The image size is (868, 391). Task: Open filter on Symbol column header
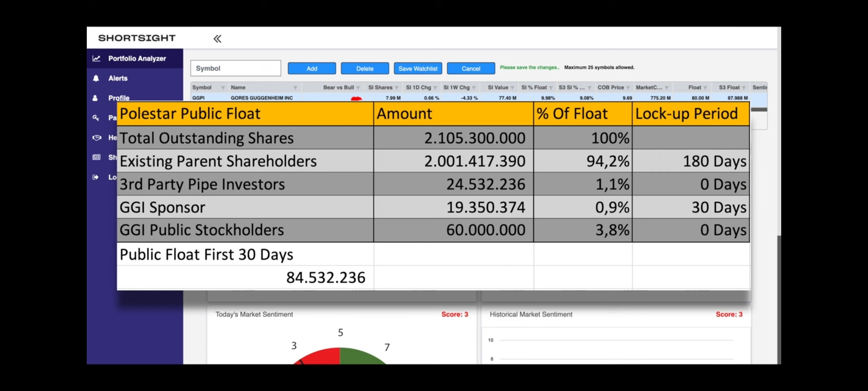point(223,88)
